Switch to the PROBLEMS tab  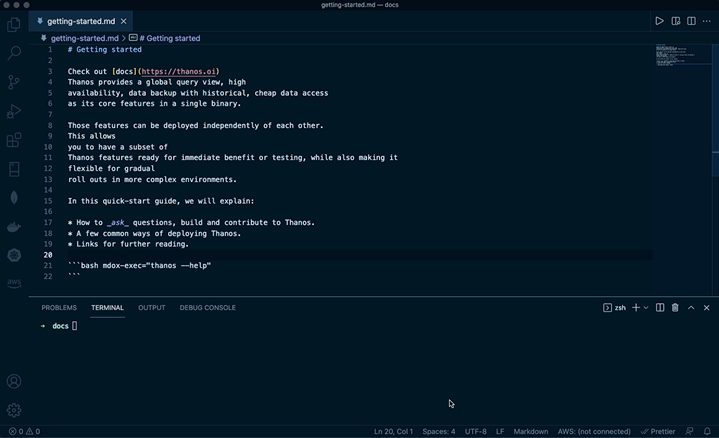click(x=59, y=308)
